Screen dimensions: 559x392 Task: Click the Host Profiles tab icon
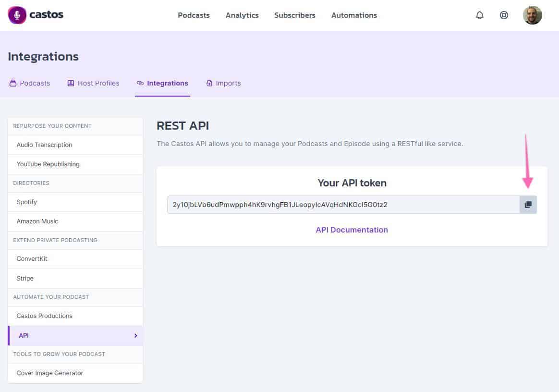(x=71, y=83)
